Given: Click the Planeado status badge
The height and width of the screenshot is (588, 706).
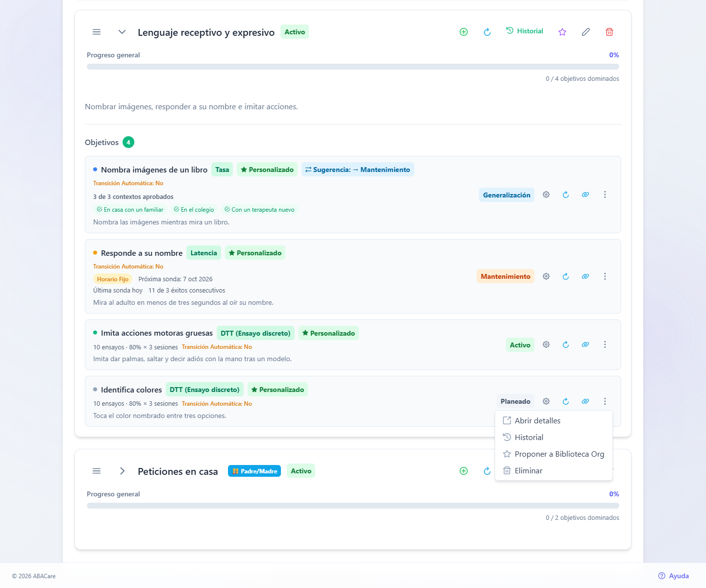Looking at the screenshot, I should click(x=515, y=401).
